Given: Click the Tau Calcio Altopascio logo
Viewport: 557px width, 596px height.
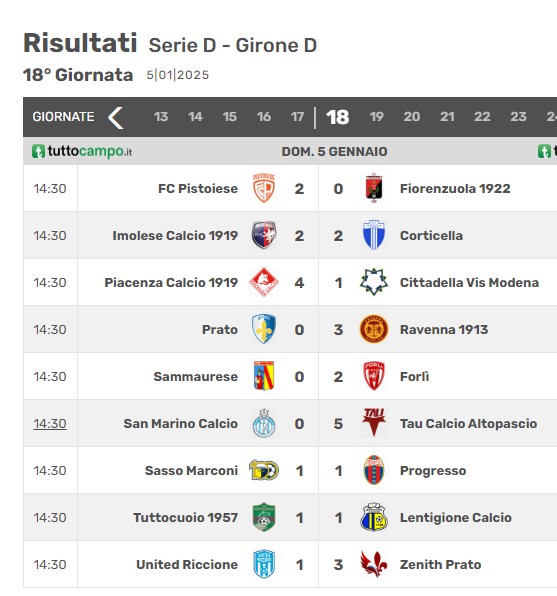Looking at the screenshot, I should (x=374, y=423).
